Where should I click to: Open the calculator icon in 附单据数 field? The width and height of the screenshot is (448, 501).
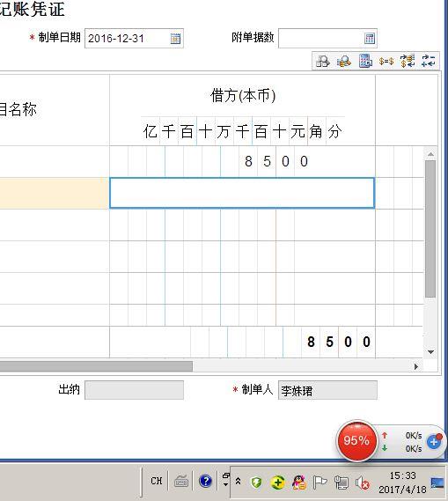(370, 39)
